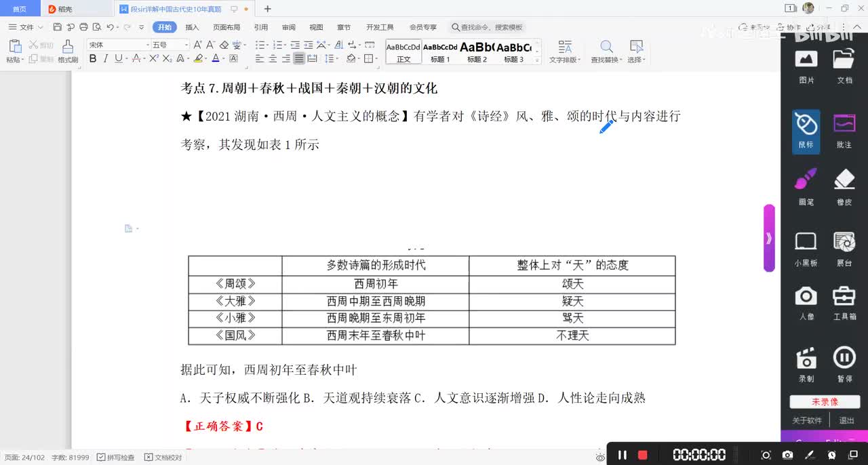Switch to the 开发工具 ribbon tab

click(380, 27)
